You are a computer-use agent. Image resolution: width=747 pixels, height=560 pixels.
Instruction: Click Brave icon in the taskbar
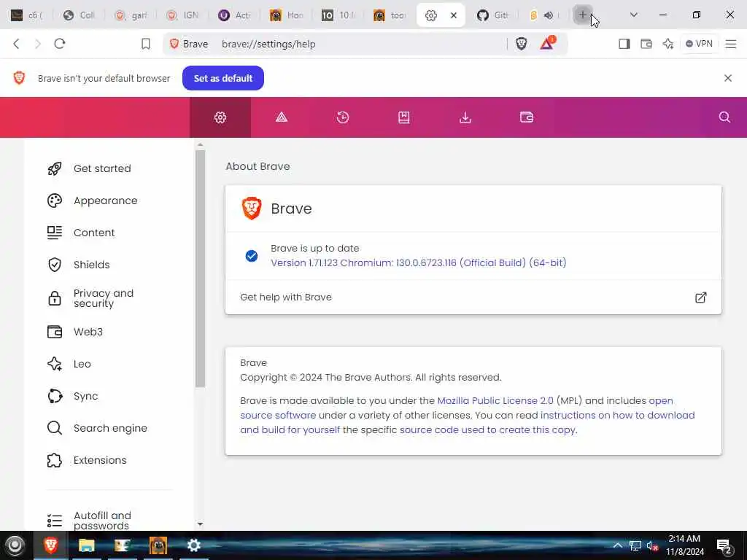point(50,545)
